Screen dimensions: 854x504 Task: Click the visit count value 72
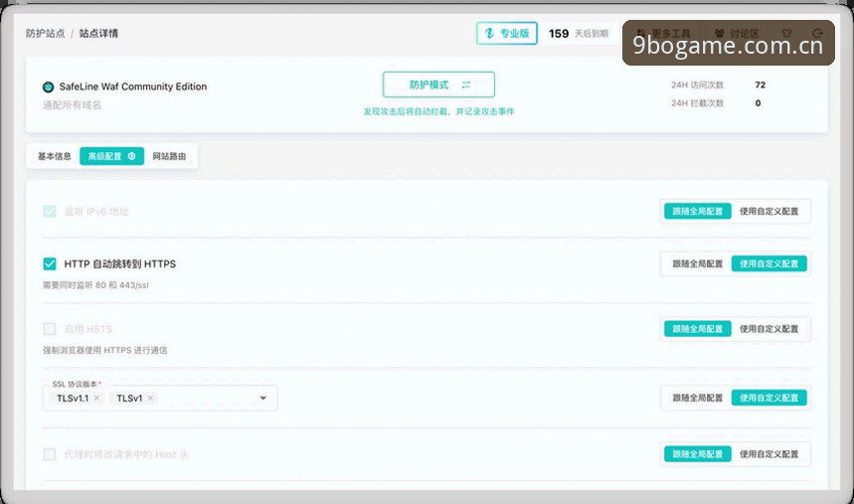[761, 85]
